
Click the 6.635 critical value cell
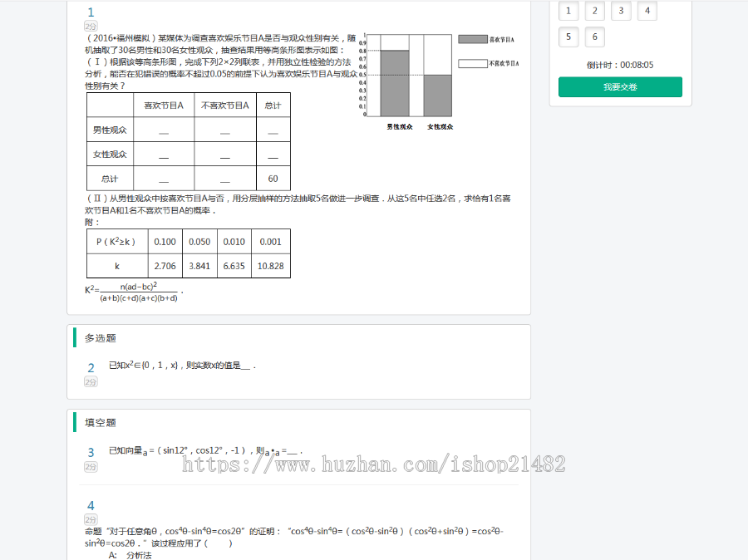(234, 266)
